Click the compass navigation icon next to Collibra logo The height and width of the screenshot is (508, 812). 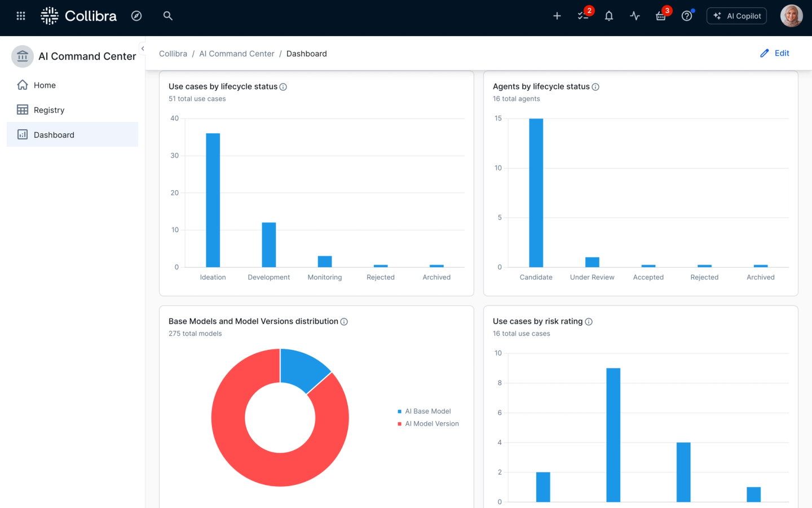tap(136, 16)
